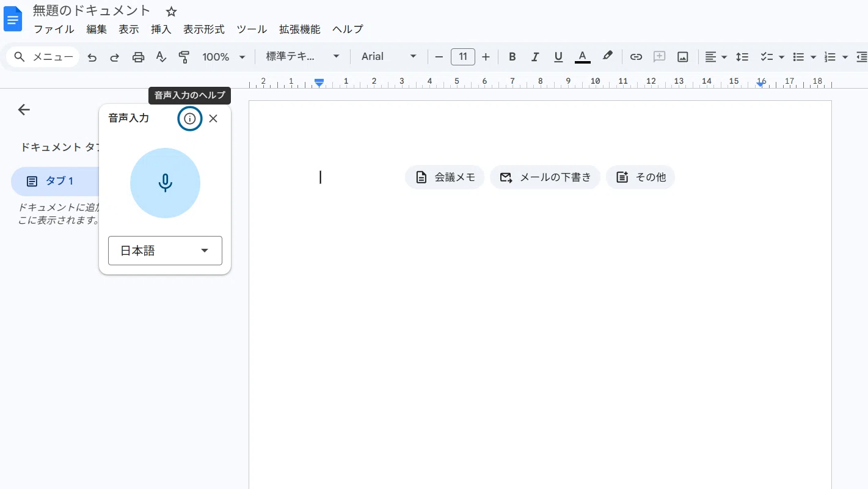The width and height of the screenshot is (868, 489).
Task: Open the 編集 menu
Action: (97, 29)
